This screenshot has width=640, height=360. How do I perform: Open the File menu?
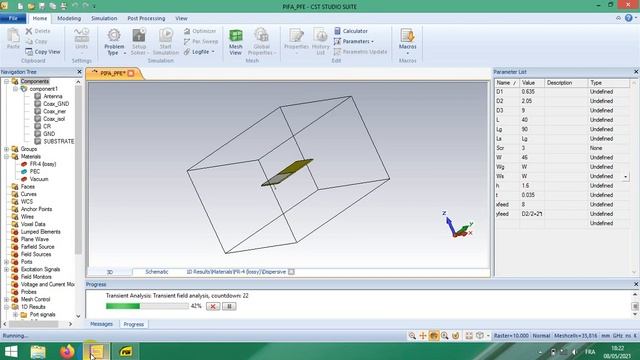pyautogui.click(x=13, y=18)
